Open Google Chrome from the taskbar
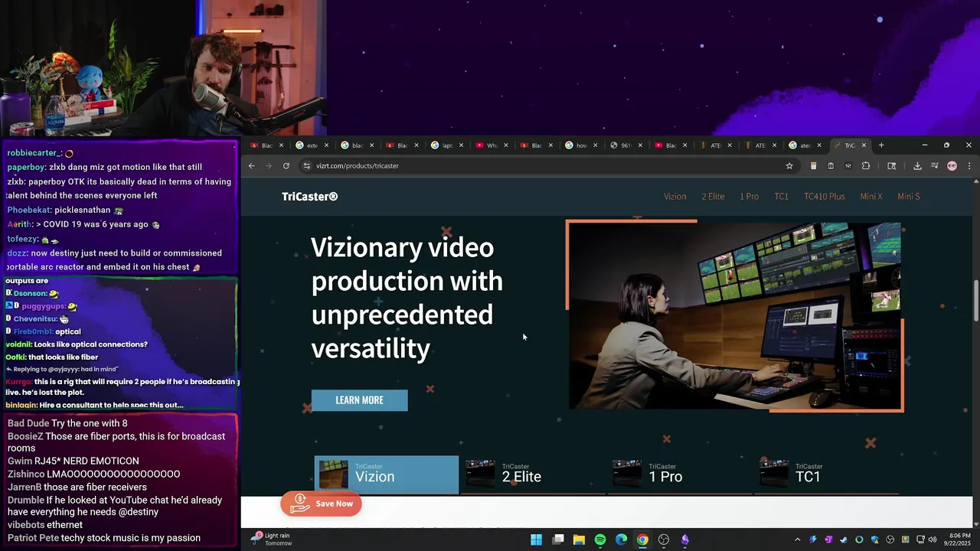 point(642,540)
